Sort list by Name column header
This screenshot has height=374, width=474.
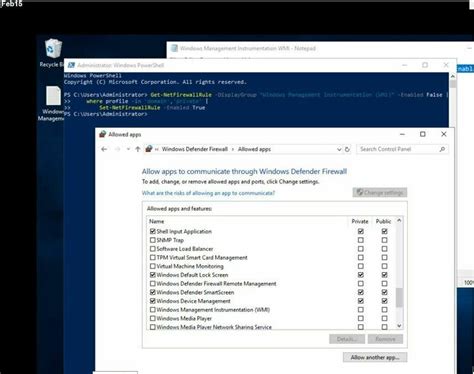tap(156, 221)
